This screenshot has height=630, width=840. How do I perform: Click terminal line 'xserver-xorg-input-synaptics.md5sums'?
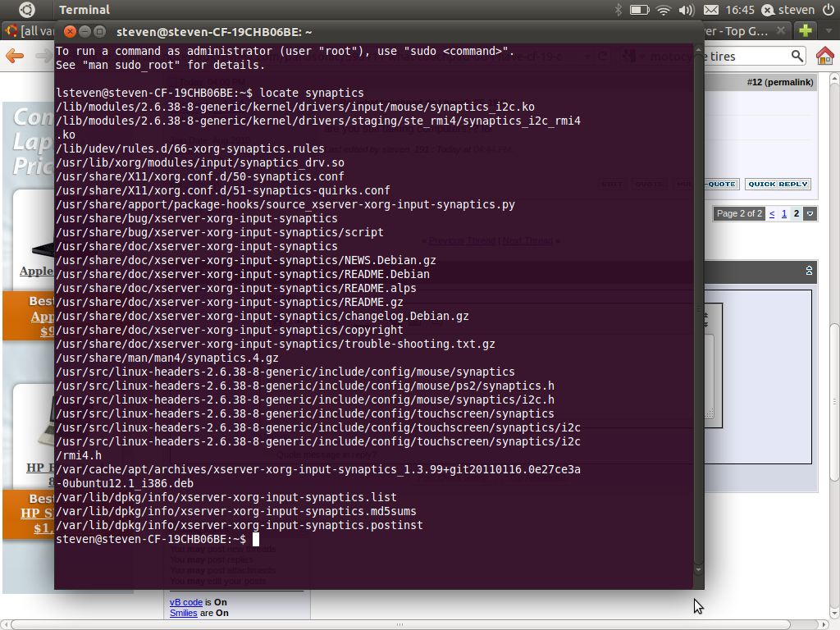tap(236, 511)
